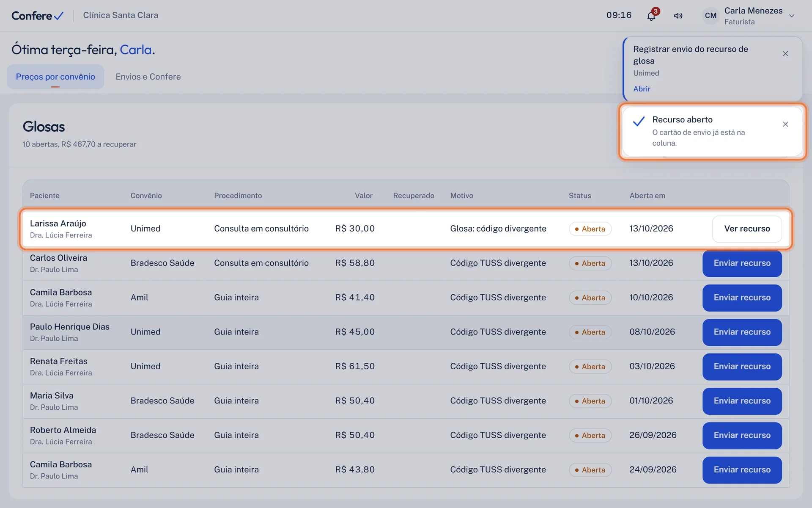
Task: Enviar recurso for Carlos Oliveira
Action: 742,263
